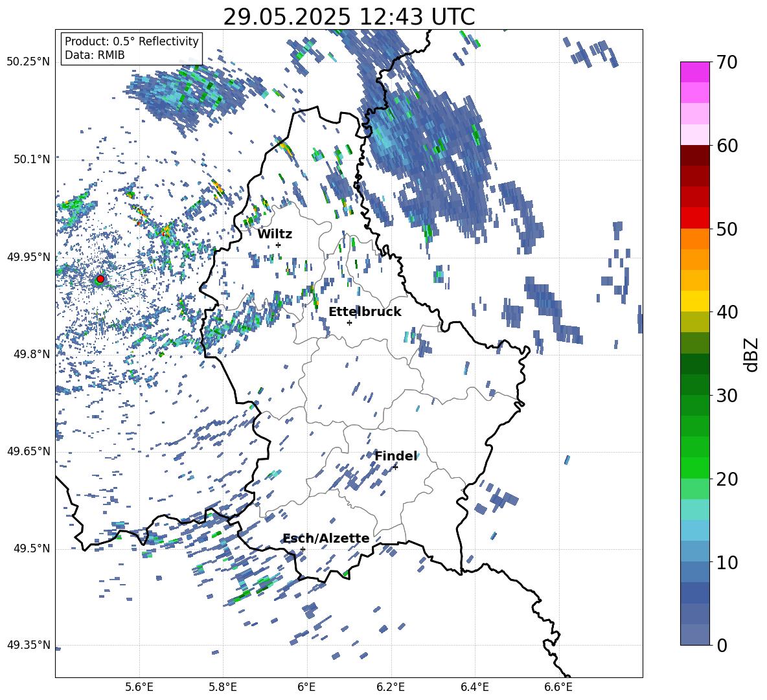Click the Data: RMIB text
Screen dimensions: 767x700
coord(95,55)
